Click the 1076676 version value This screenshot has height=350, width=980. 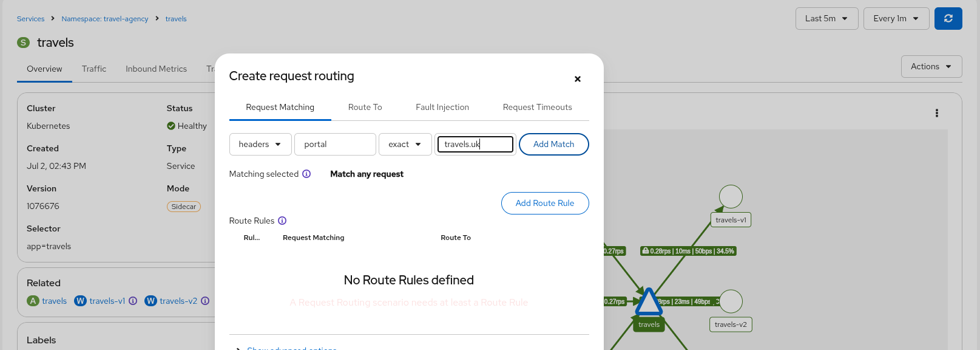click(43, 206)
